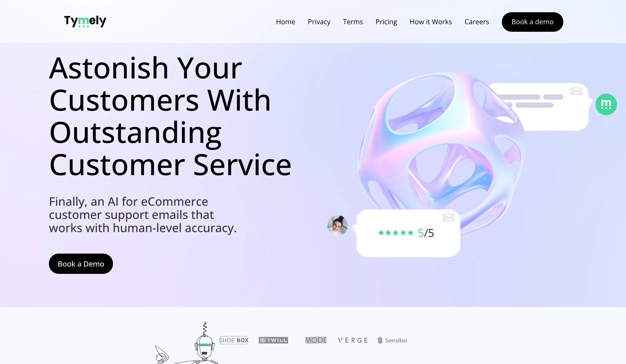626x364 pixels.
Task: Click the How it Works nav link
Action: click(430, 21)
